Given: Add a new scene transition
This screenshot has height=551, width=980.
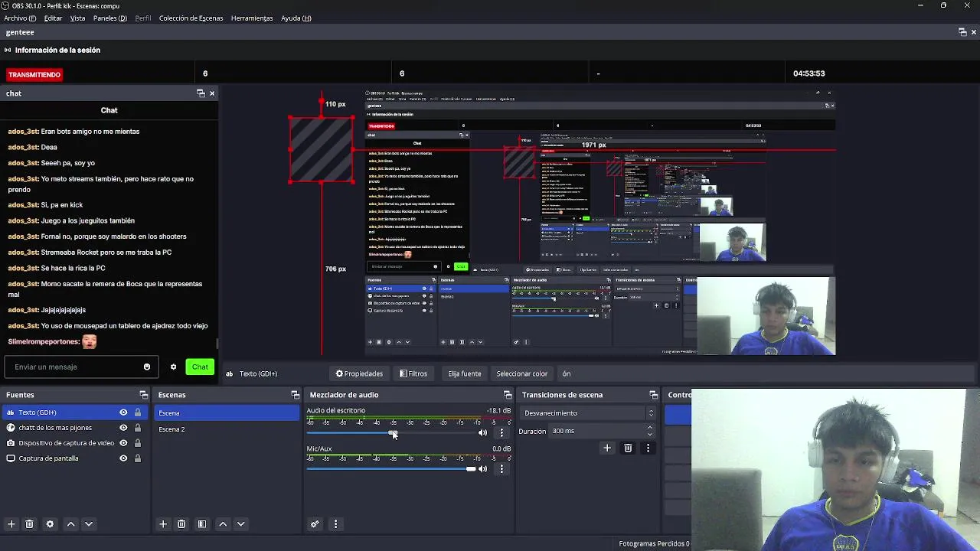Looking at the screenshot, I should tap(607, 448).
